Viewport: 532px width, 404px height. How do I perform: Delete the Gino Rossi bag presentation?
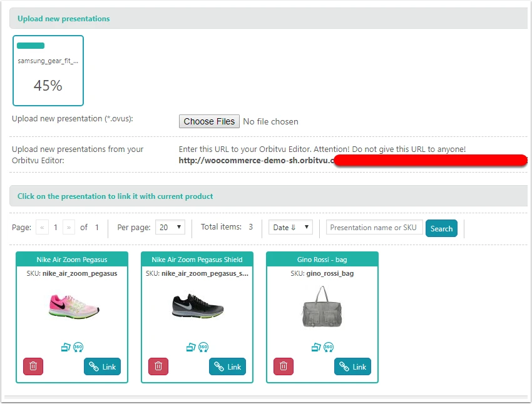tap(284, 366)
